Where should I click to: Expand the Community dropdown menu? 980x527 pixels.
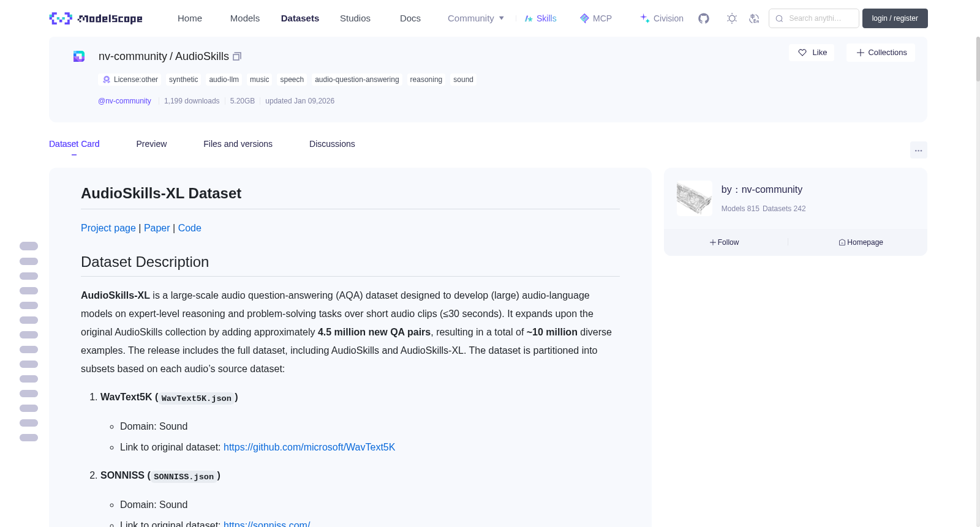tap(476, 18)
